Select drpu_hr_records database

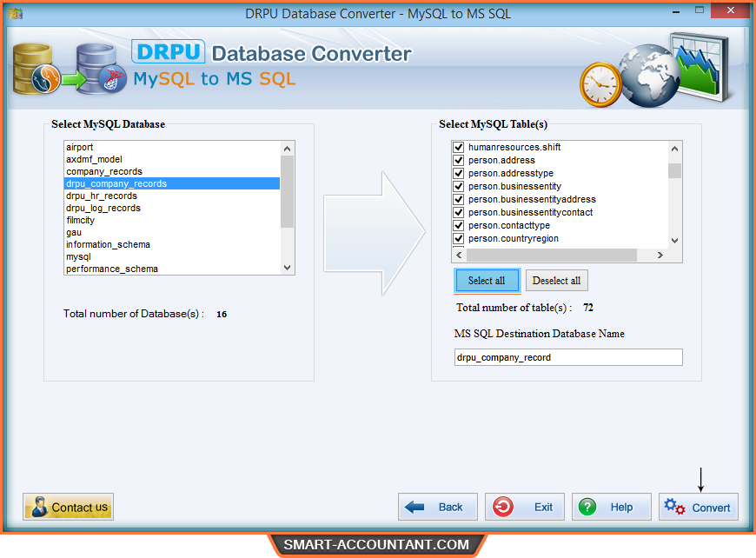pyautogui.click(x=172, y=196)
